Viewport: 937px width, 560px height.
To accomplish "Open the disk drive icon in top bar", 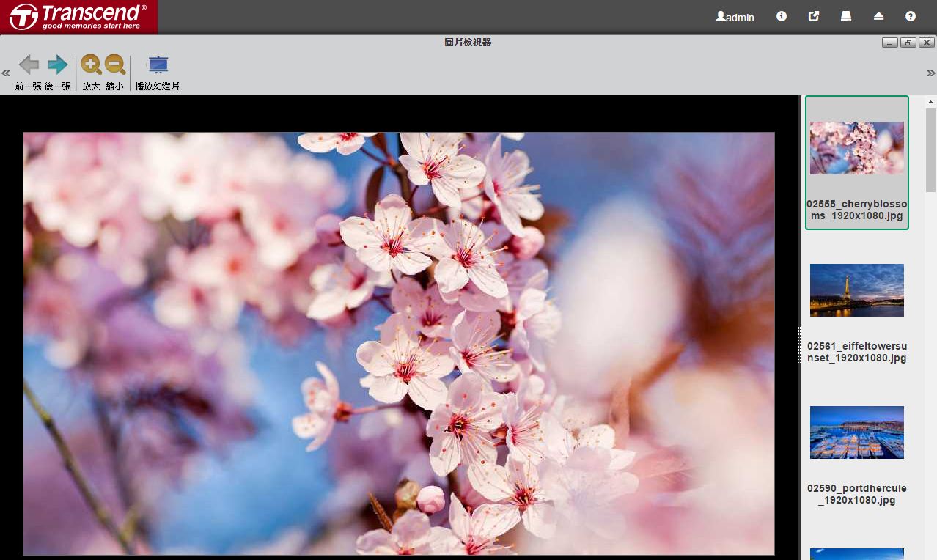I will point(846,16).
